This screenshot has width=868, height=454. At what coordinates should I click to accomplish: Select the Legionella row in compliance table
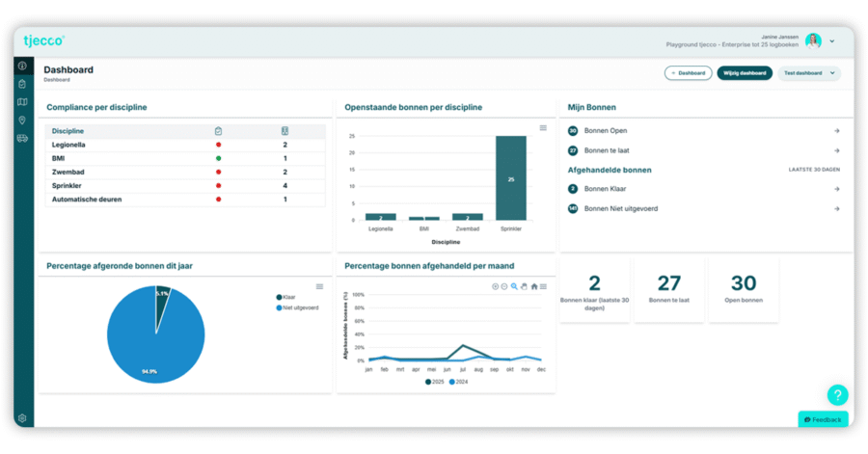click(x=185, y=145)
